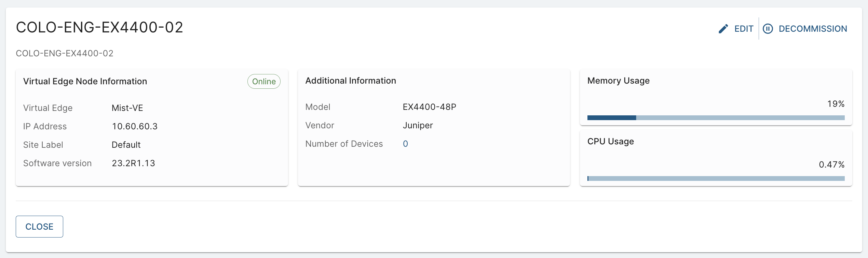The height and width of the screenshot is (258, 868).
Task: Click the Vendor value Juniper
Action: coord(418,125)
